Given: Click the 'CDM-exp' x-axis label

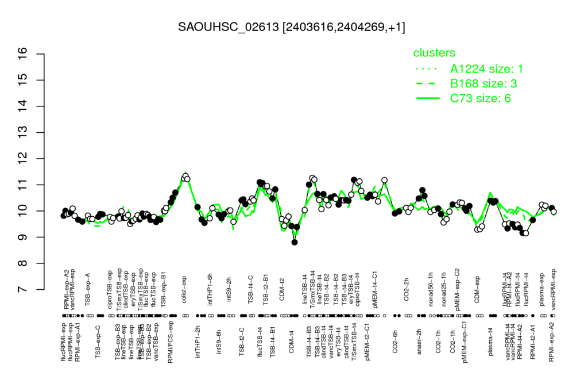Looking at the screenshot, I should click(477, 290).
